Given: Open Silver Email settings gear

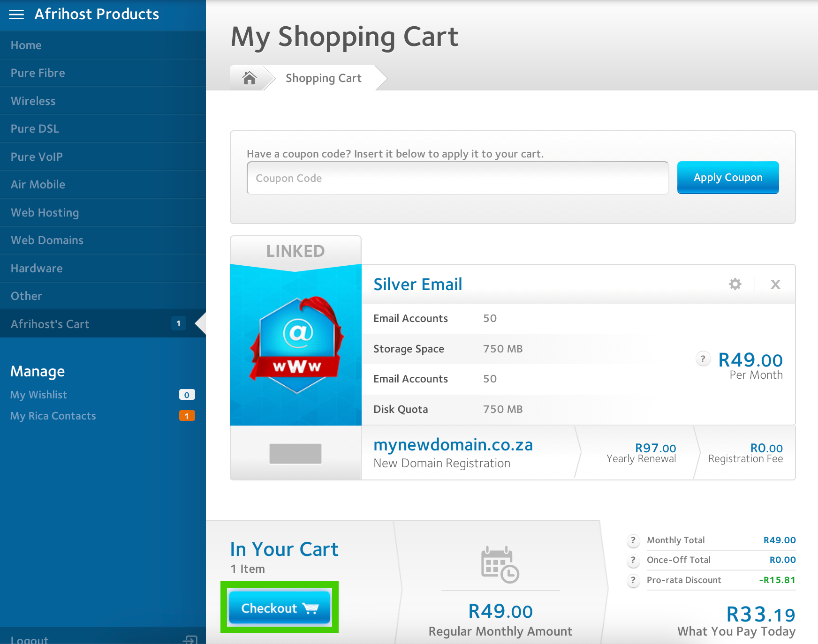Looking at the screenshot, I should pos(735,284).
